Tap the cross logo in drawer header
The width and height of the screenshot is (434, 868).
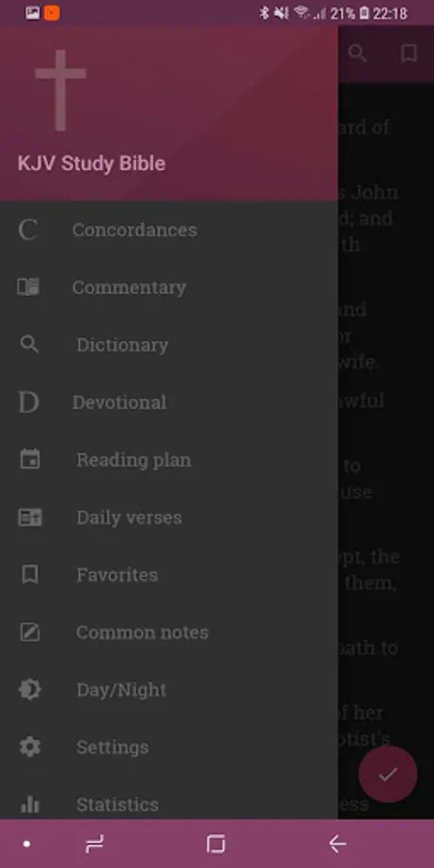(x=61, y=91)
